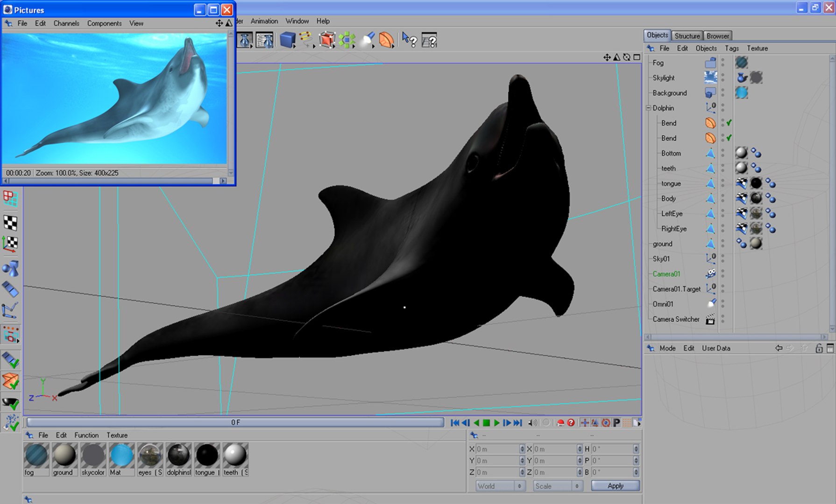Click the texture axis tool icon
This screenshot has width=836, height=504.
10,244
